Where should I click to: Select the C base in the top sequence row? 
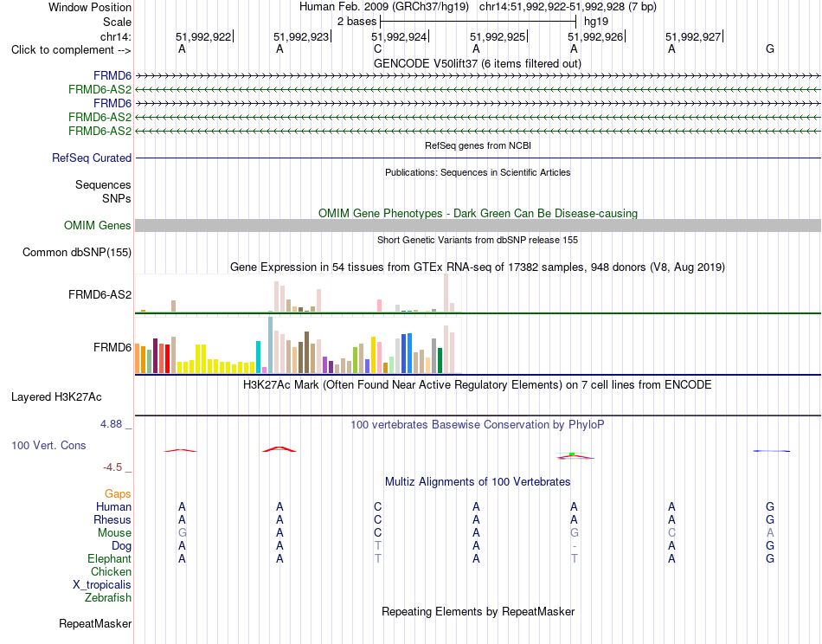tap(377, 48)
